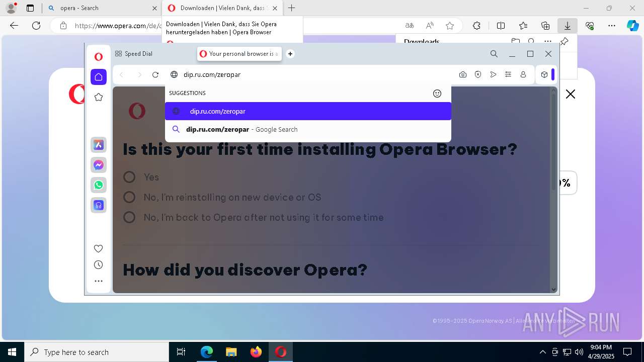
Task: Open Opera ad blocker shield icon
Action: 478,74
